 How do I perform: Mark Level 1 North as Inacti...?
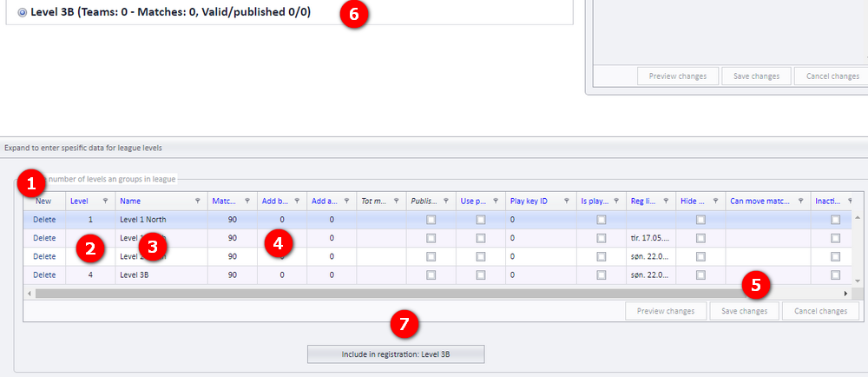[x=835, y=220]
